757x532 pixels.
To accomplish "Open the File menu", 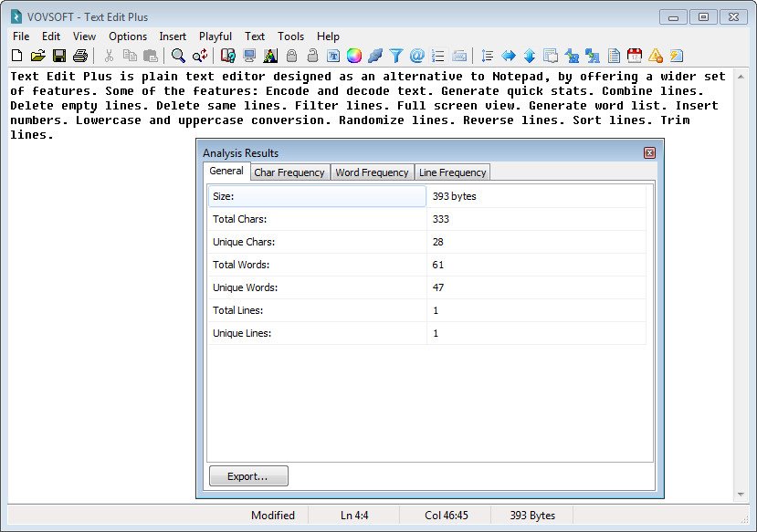I will [x=21, y=37].
